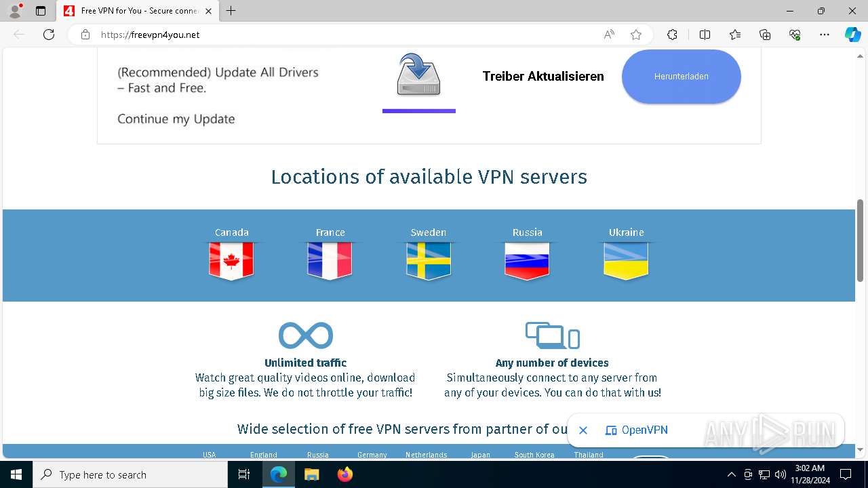Select the Sweden flag
Screen dimensions: 868x488
[429, 261]
